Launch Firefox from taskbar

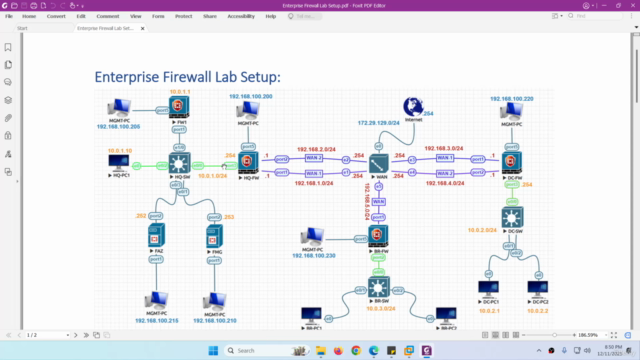click(x=338, y=351)
